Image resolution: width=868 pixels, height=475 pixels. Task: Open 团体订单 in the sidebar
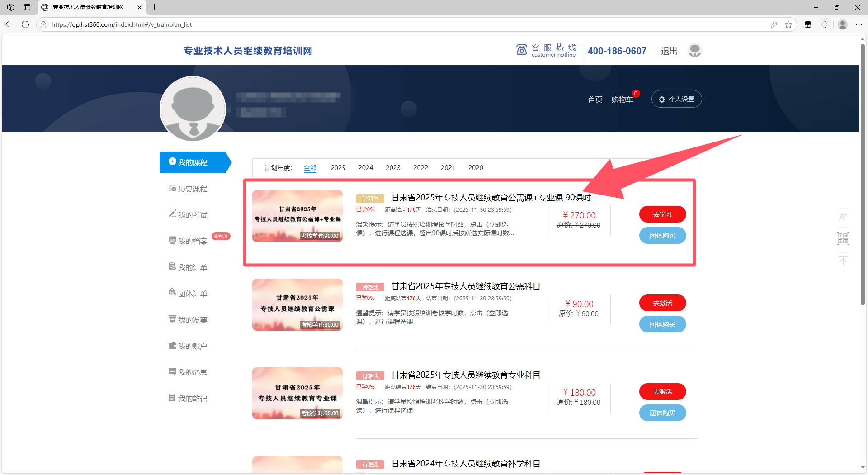pyautogui.click(x=188, y=294)
